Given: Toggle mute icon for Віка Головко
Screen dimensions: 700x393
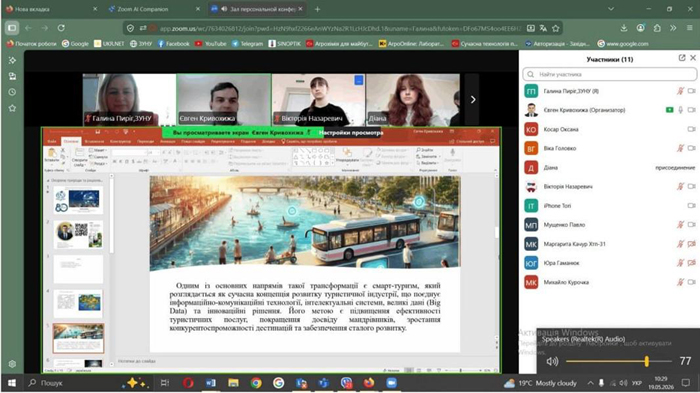Looking at the screenshot, I should (x=680, y=148).
